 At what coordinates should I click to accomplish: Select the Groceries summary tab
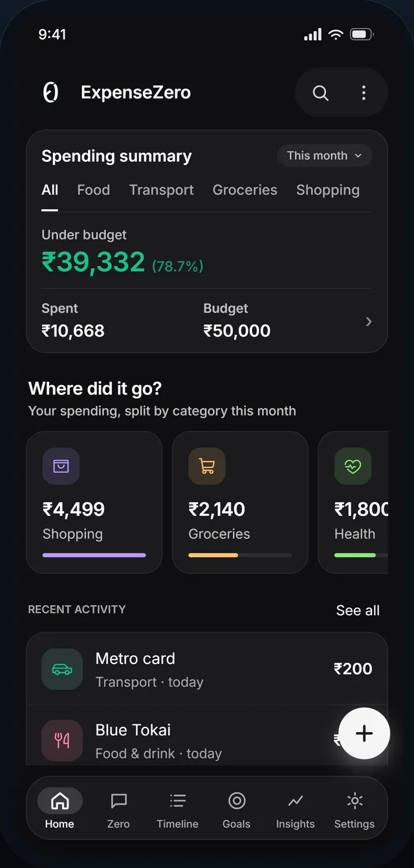(245, 190)
